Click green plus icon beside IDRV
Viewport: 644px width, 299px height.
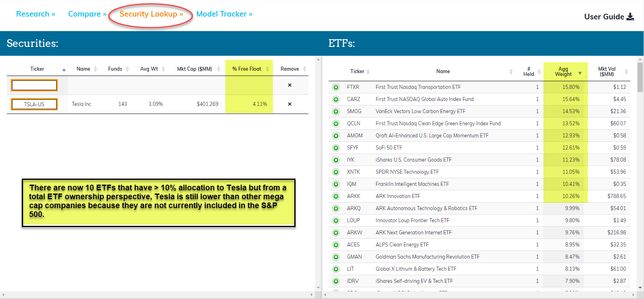point(336,281)
